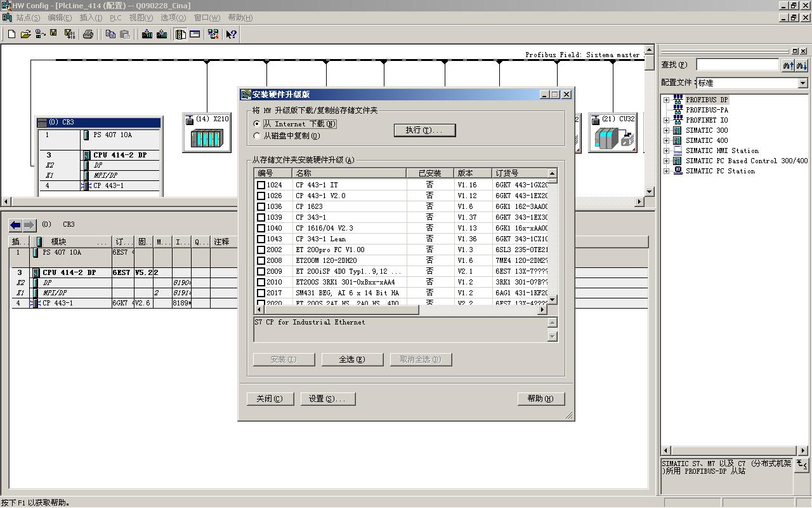Tick the checkbox for 1040 CP 1616/04 V2.3
Viewport: 812px width, 508px height.
pos(261,228)
